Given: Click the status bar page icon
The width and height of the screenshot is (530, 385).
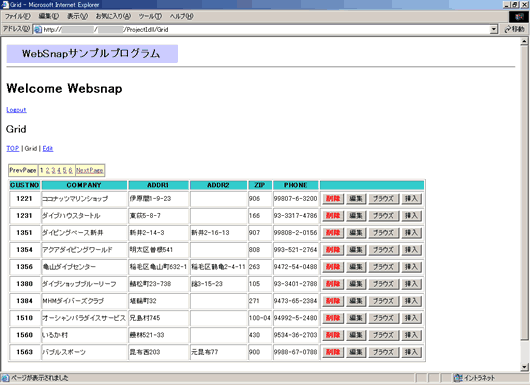Looking at the screenshot, I should (x=5, y=378).
